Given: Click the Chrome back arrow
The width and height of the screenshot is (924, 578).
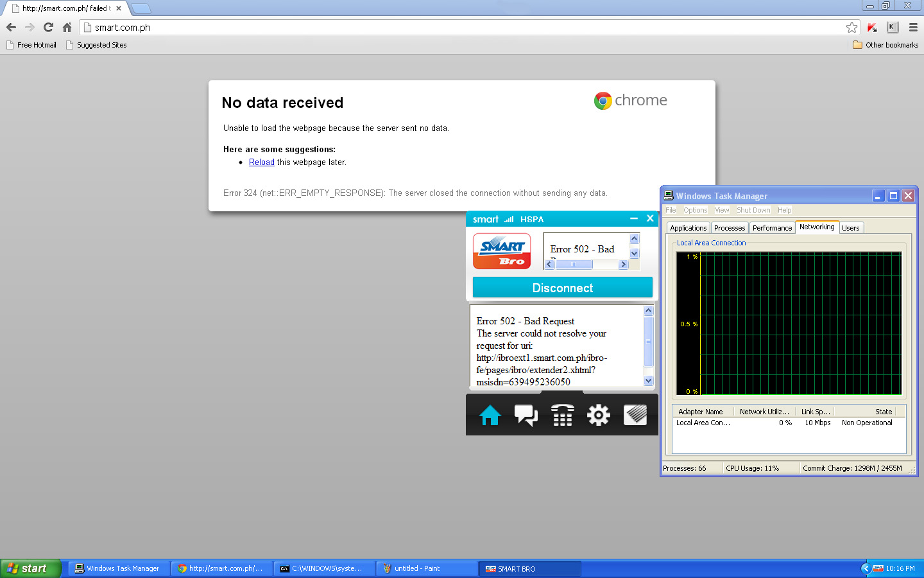Looking at the screenshot, I should [11, 27].
